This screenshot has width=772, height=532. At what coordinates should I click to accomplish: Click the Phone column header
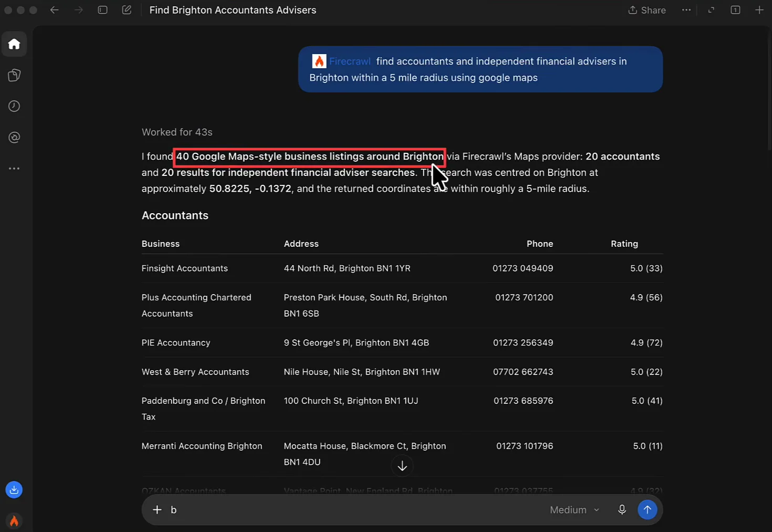point(540,244)
